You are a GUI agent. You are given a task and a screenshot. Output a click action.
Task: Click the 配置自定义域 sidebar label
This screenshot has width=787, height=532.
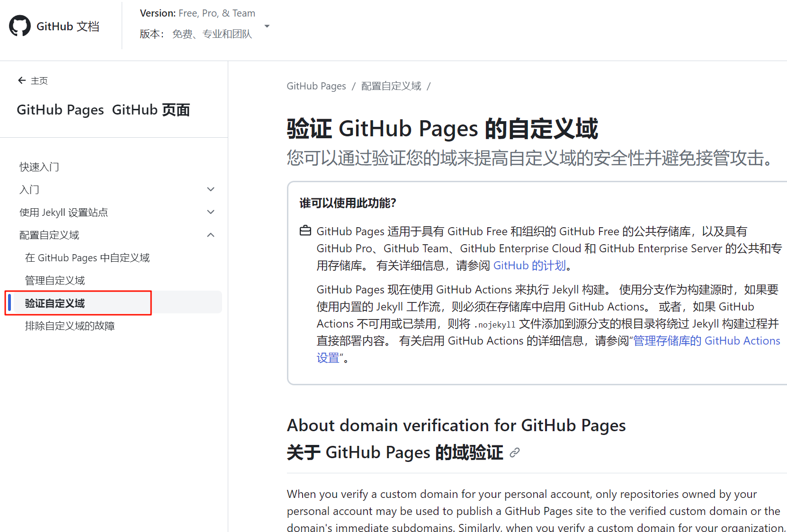49,235
